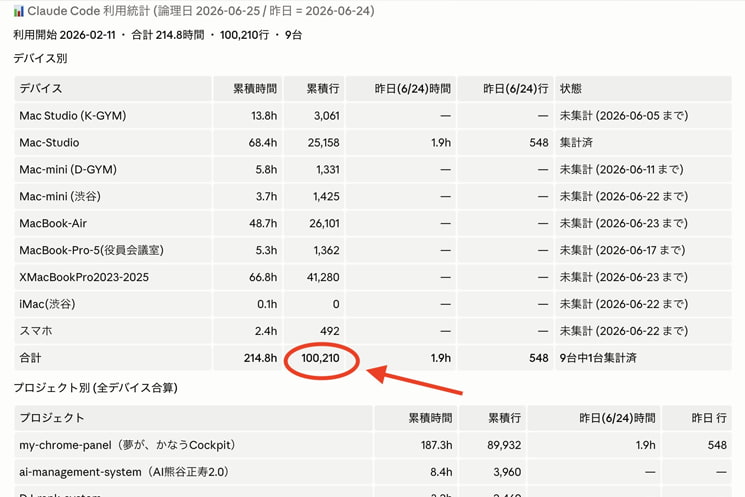This screenshot has height=497, width=745.
Task: Click the 'Claude Code 利用統計' title text
Action: pos(88,11)
